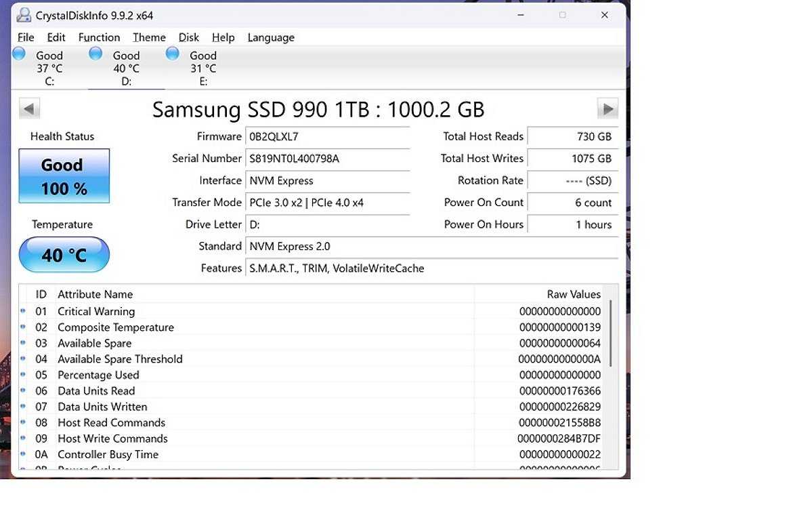The image size is (812, 528).
Task: Click the 40 °C temperature button
Action: 64,255
